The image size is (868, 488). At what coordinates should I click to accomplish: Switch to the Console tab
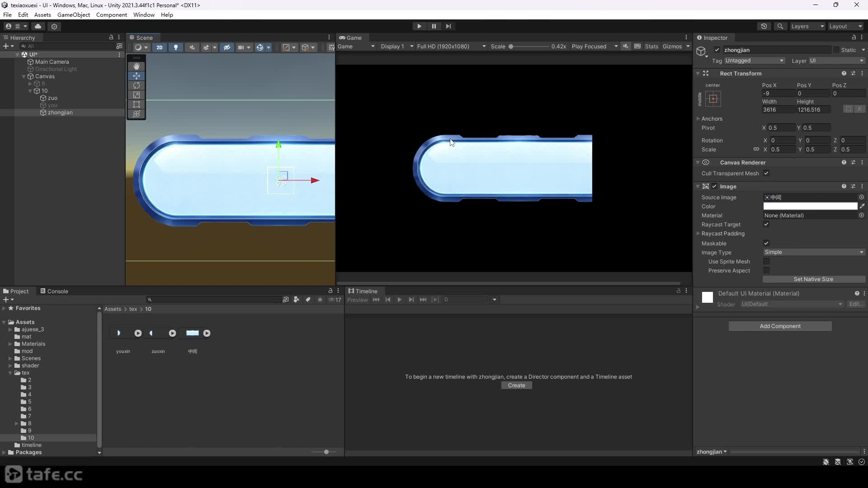(54, 291)
